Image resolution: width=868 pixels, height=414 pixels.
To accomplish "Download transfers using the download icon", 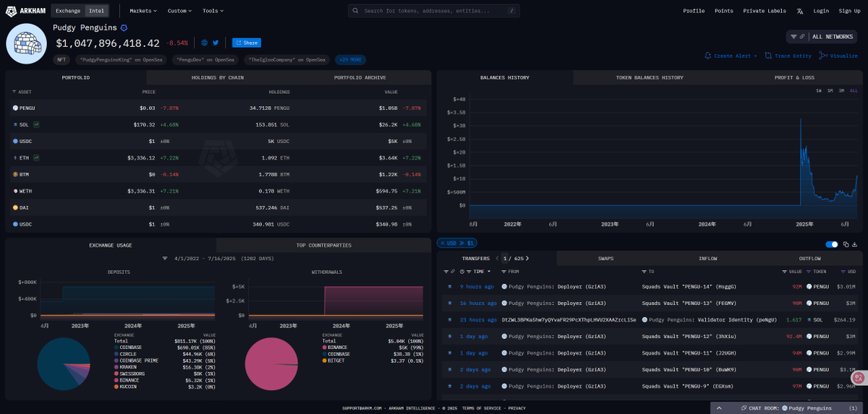I will pyautogui.click(x=855, y=245).
